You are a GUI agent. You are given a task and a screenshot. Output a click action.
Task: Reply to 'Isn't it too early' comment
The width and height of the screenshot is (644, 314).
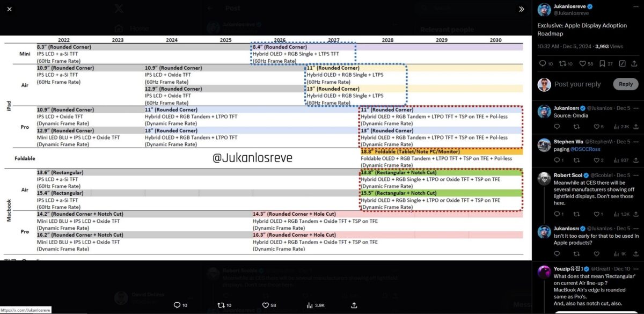[x=557, y=254]
